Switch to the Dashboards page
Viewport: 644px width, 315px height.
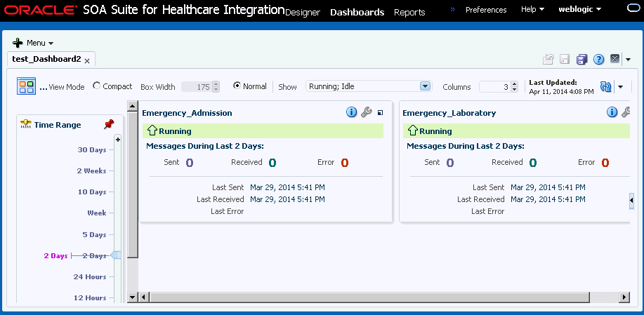[357, 13]
